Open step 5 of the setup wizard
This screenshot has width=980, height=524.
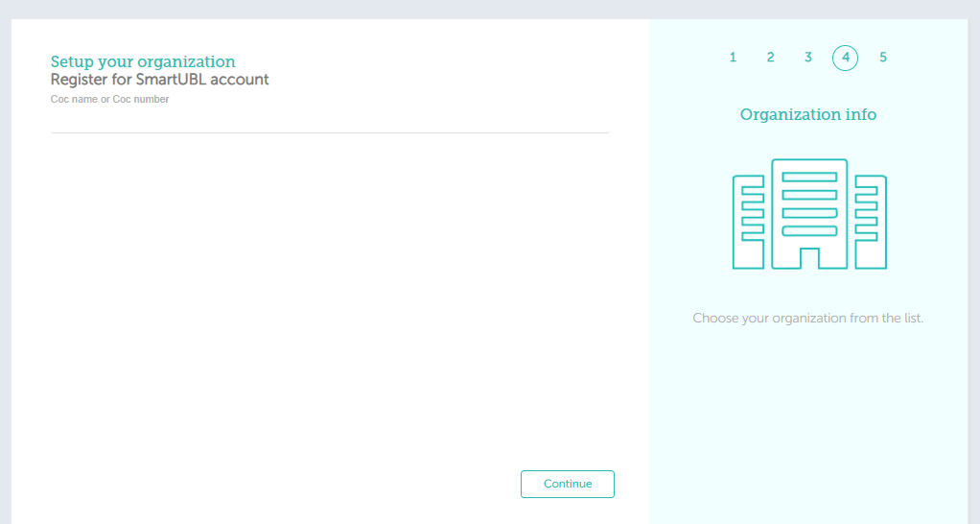point(882,58)
